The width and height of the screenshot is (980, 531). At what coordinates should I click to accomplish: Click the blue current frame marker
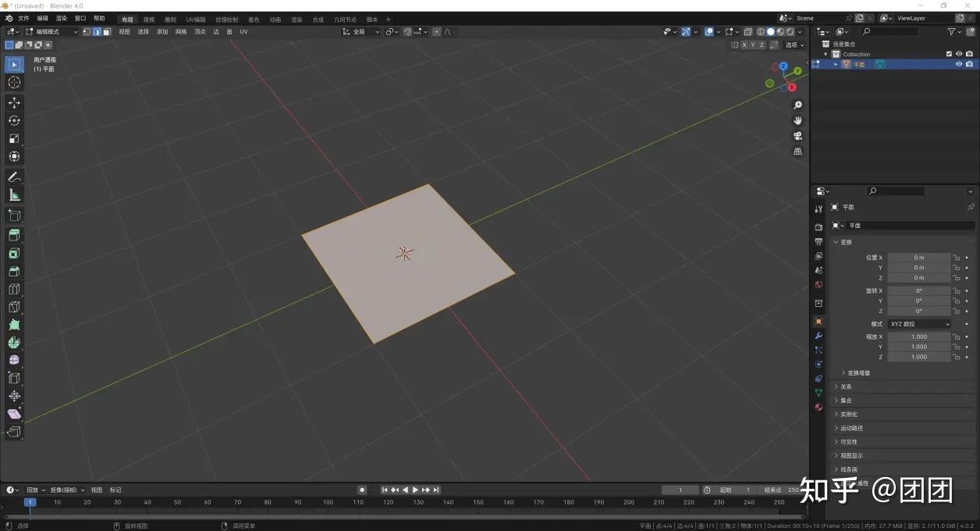[x=30, y=503]
